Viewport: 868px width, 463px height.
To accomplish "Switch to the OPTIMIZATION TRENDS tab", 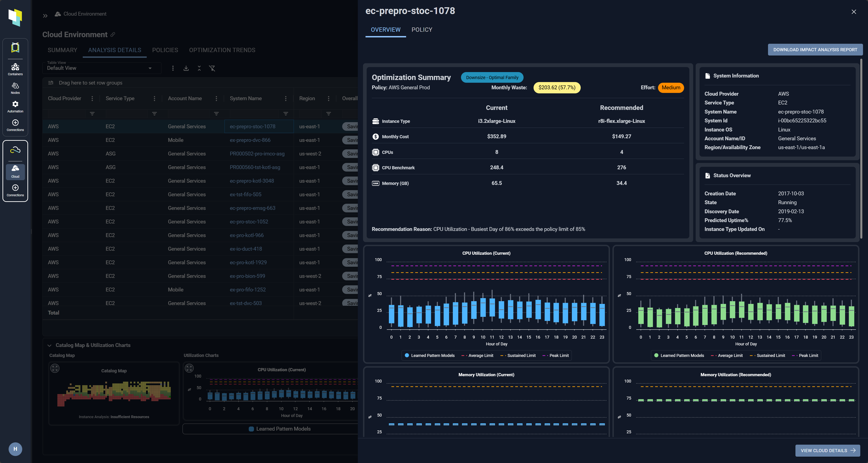I will tap(222, 50).
